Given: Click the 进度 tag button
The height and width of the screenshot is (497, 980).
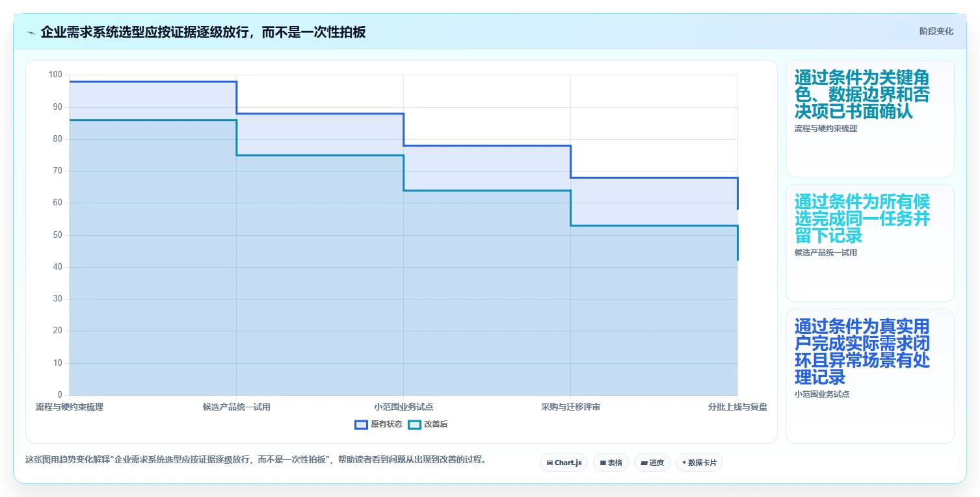Looking at the screenshot, I should [652, 463].
